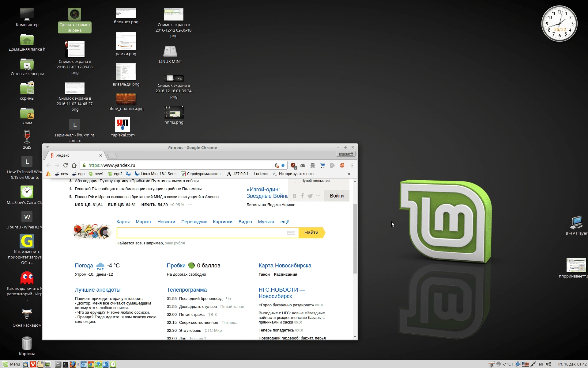Open the weather applet showing -7 °C
Screen dimensions: 588x368
pos(503,364)
